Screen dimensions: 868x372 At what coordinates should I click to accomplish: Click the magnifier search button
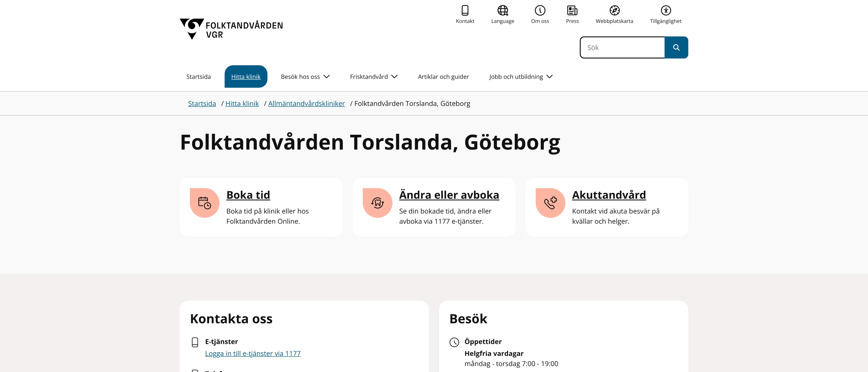point(676,47)
